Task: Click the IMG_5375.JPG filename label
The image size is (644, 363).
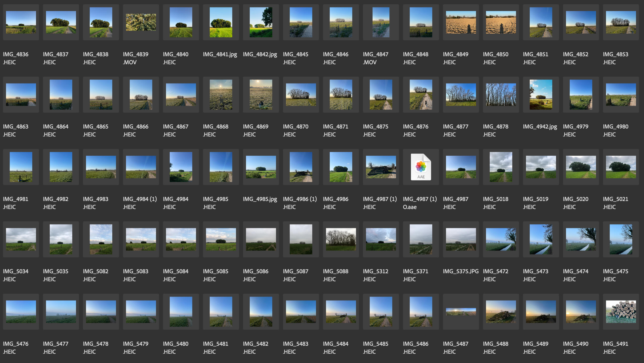Action: tap(461, 271)
